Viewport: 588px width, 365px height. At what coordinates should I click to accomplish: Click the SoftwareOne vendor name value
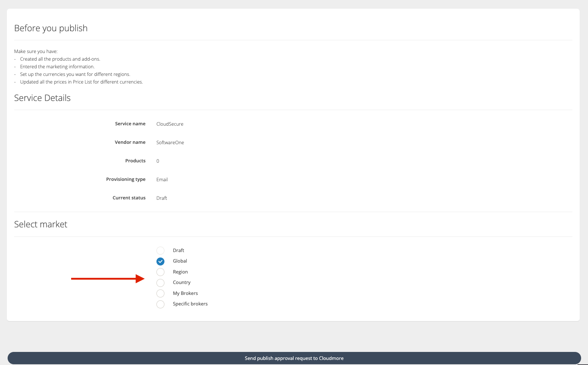(170, 142)
